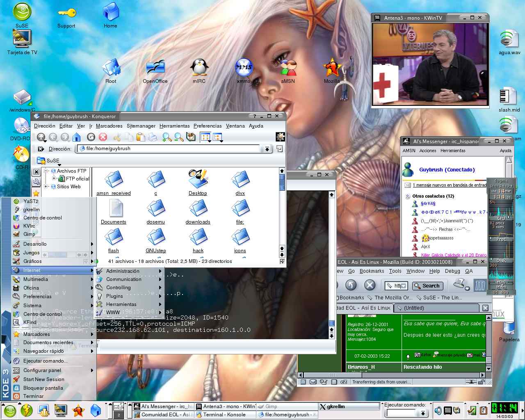
Task: Click the Mozilla Reload button icon
Action: pos(351,285)
